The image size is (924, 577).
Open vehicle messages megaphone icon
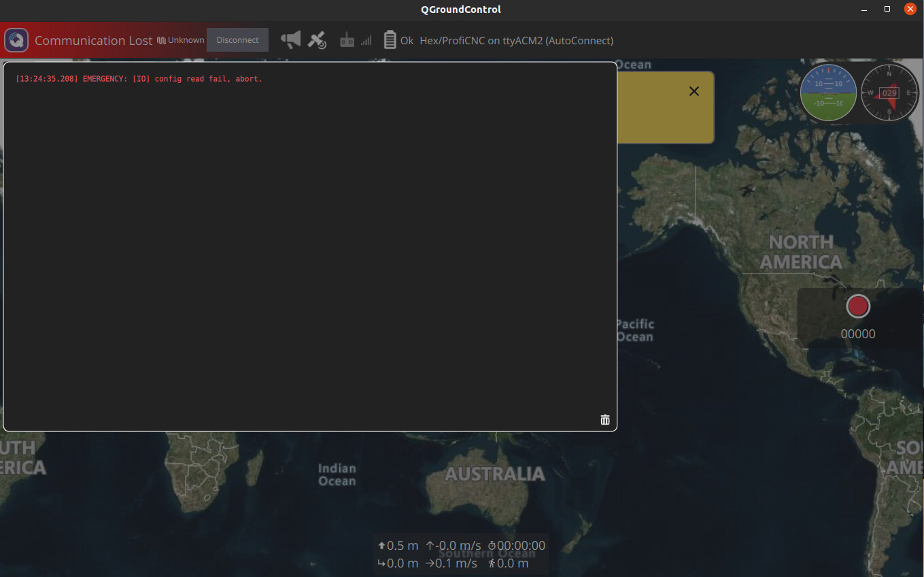pos(291,39)
